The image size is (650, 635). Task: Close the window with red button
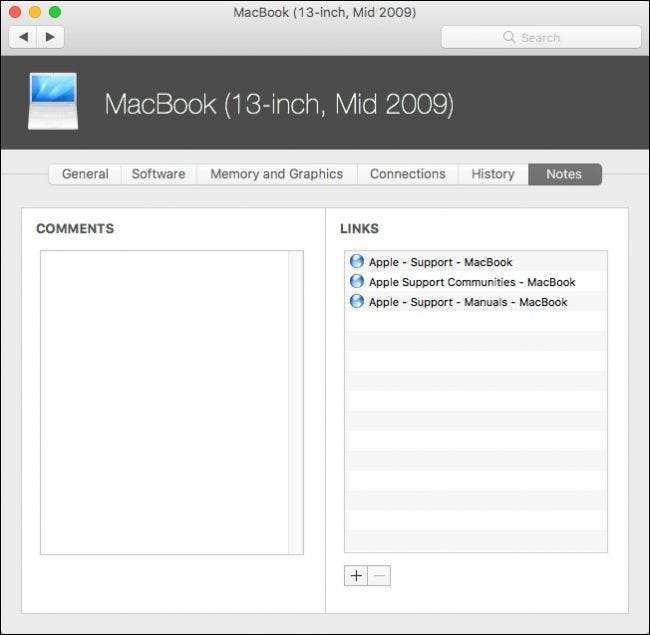[x=15, y=12]
